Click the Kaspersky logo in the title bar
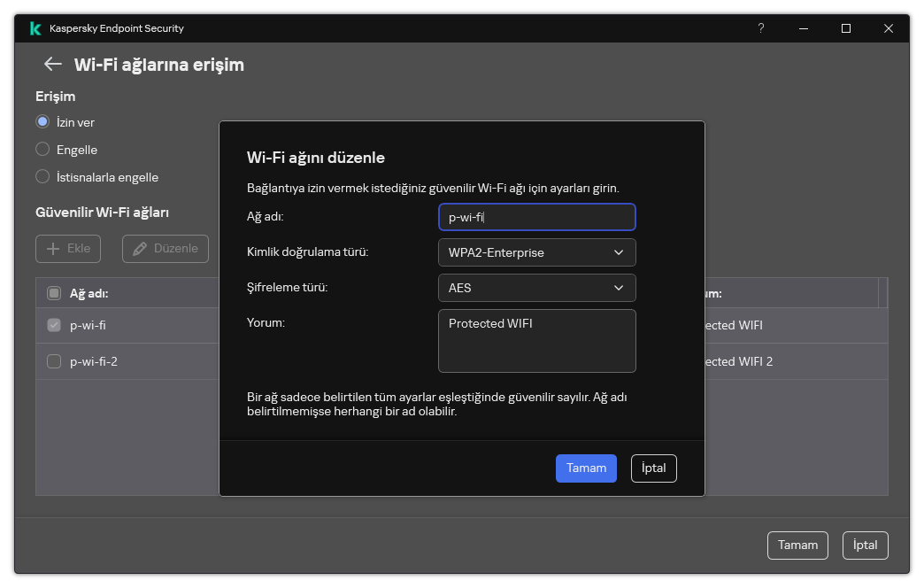The image size is (924, 588). coord(35,27)
